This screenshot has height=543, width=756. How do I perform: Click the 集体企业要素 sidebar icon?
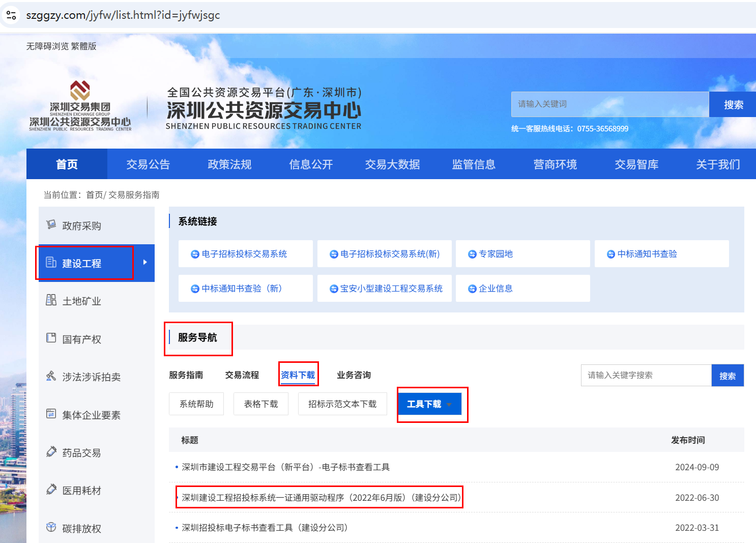coord(51,414)
